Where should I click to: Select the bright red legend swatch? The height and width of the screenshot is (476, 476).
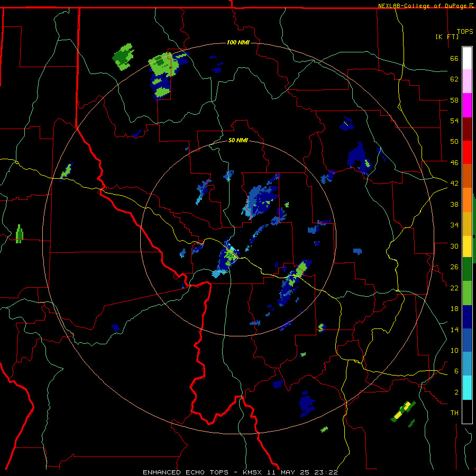467,152
